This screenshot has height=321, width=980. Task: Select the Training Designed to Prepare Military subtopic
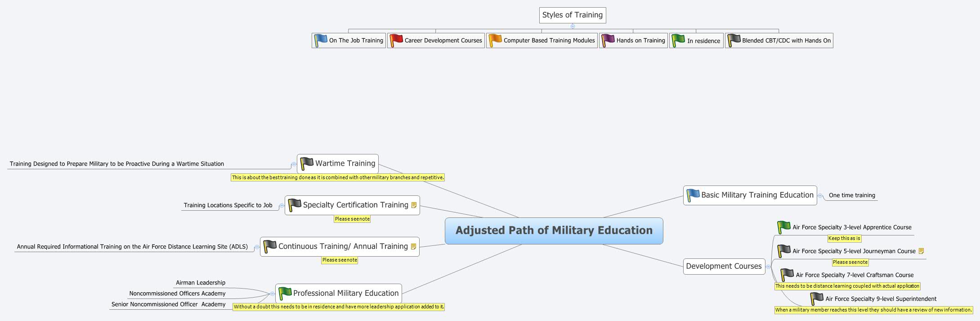coord(117,164)
